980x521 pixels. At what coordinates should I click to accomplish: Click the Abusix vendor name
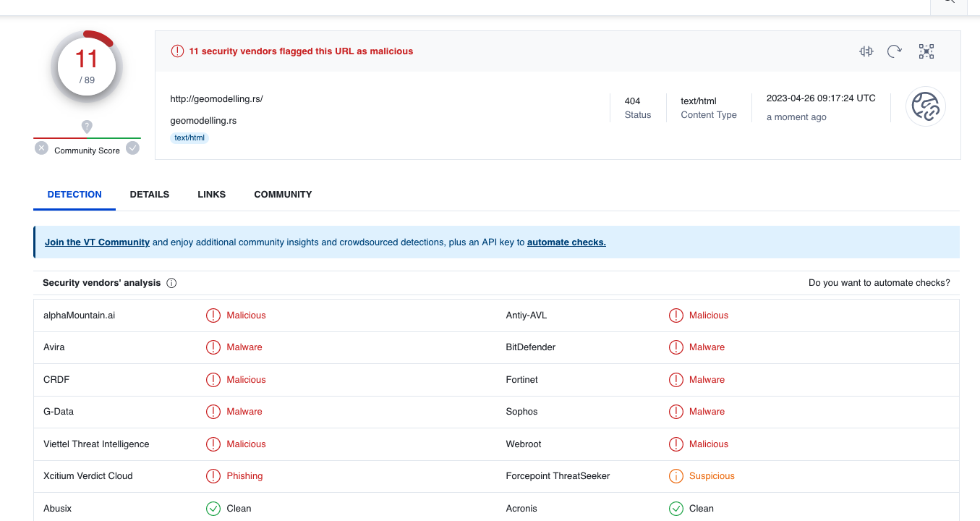pyautogui.click(x=57, y=509)
